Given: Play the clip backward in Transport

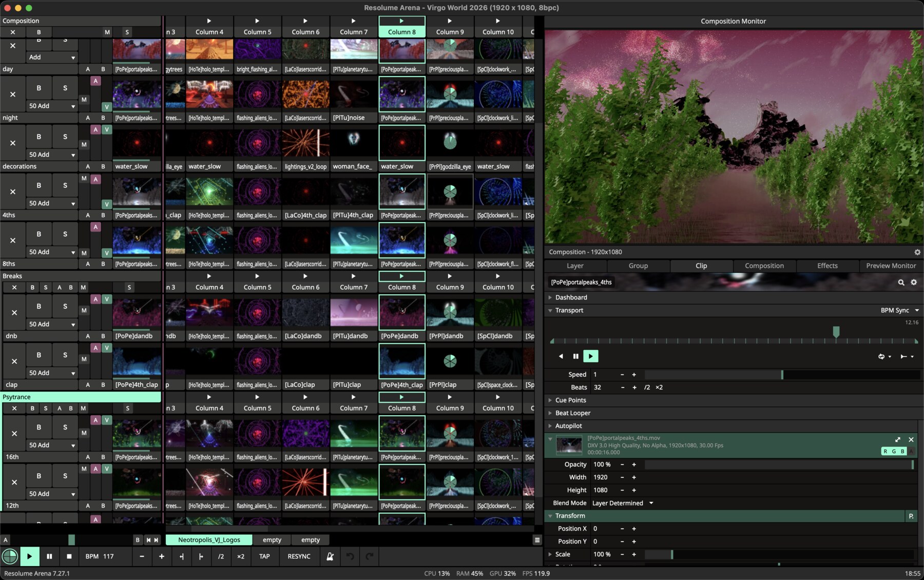Looking at the screenshot, I should click(561, 357).
